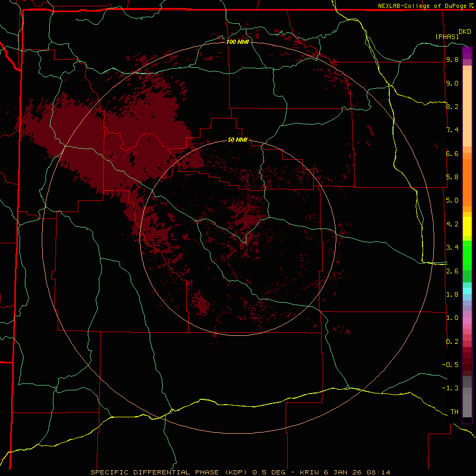Click the 9.0 value on color scale

(x=452, y=83)
